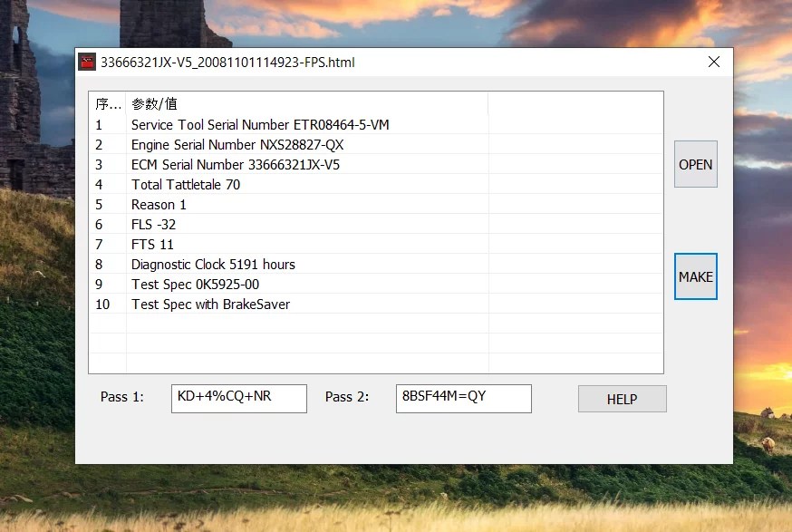Image resolution: width=792 pixels, height=532 pixels.
Task: Select the FTS 11 row
Action: tap(151, 244)
